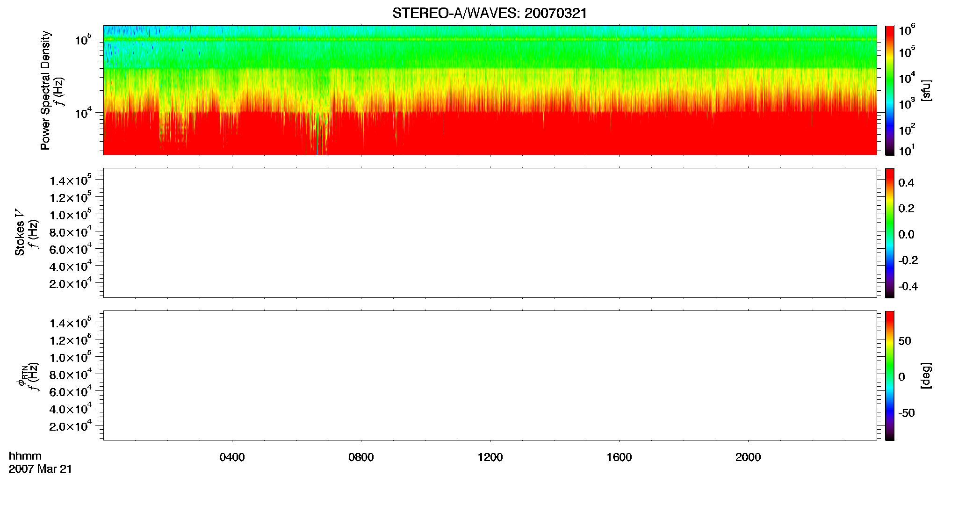The height and width of the screenshot is (505, 980).
Task: Click the 0.2 tick on Stokes color bar
Action: tap(906, 209)
